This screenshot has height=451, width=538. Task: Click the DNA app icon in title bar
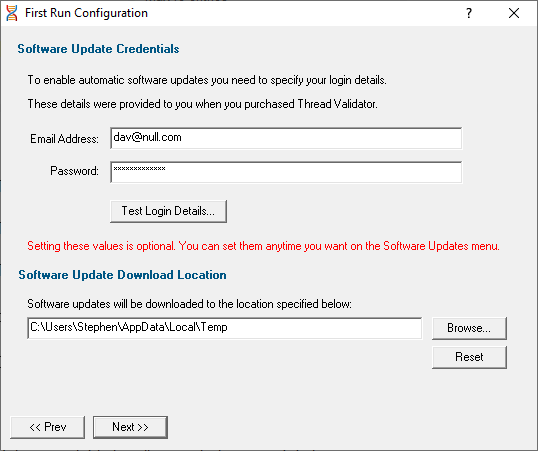(x=12, y=13)
